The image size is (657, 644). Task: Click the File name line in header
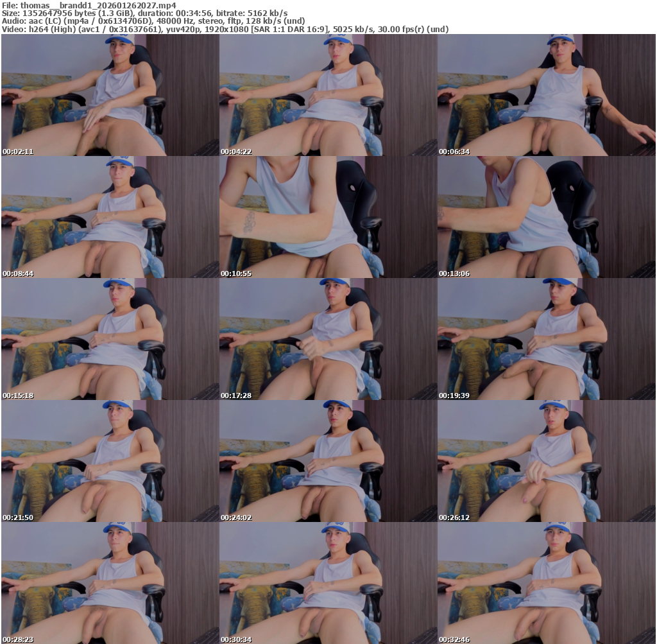pos(89,5)
